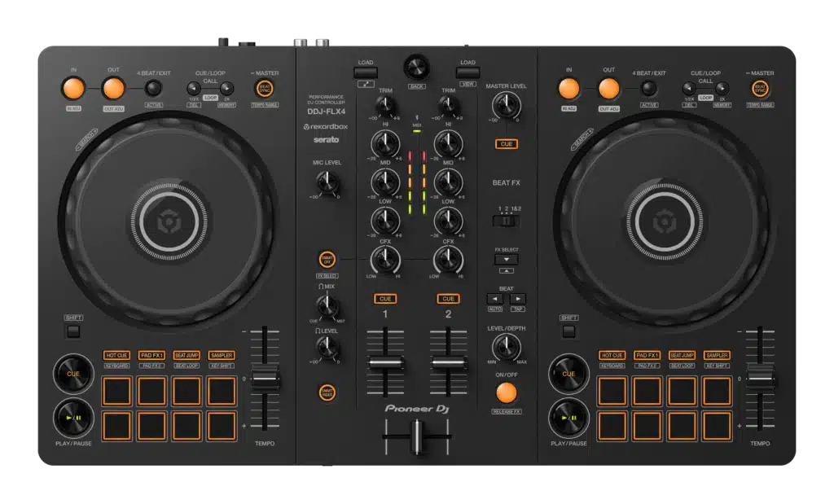Toggle BEAT SYNC on the left deck
Image resolution: width=834 pixels, height=504 pixels.
click(265, 88)
